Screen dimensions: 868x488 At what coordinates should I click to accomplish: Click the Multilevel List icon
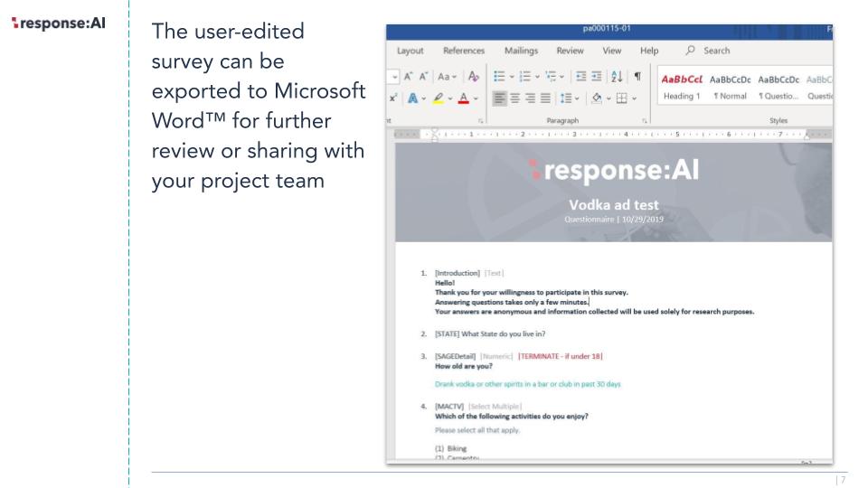point(551,76)
